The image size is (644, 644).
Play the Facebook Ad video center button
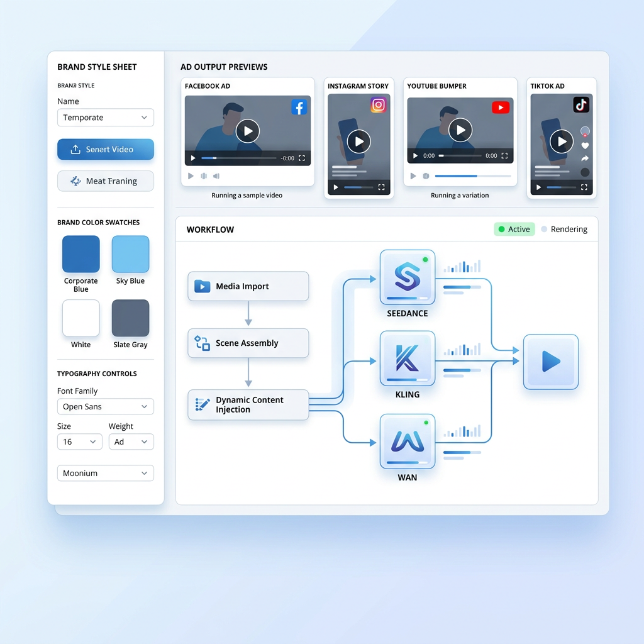point(248,131)
